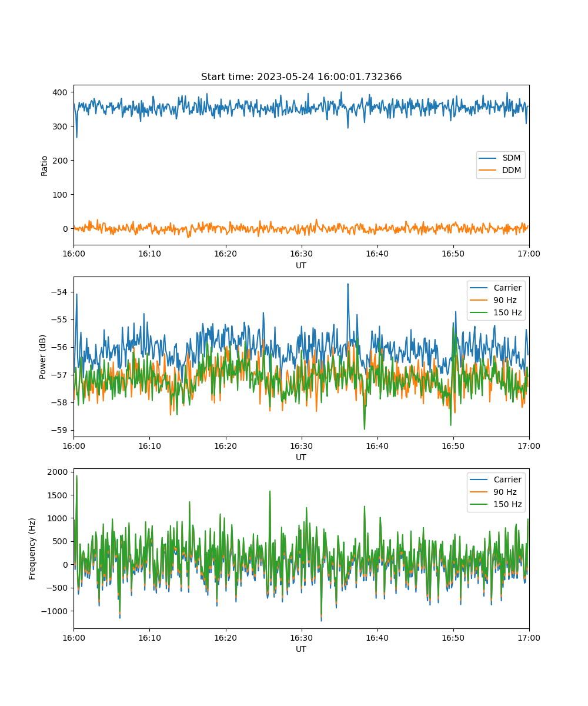Click the 16:30 tick under Frequency plot

click(301, 637)
